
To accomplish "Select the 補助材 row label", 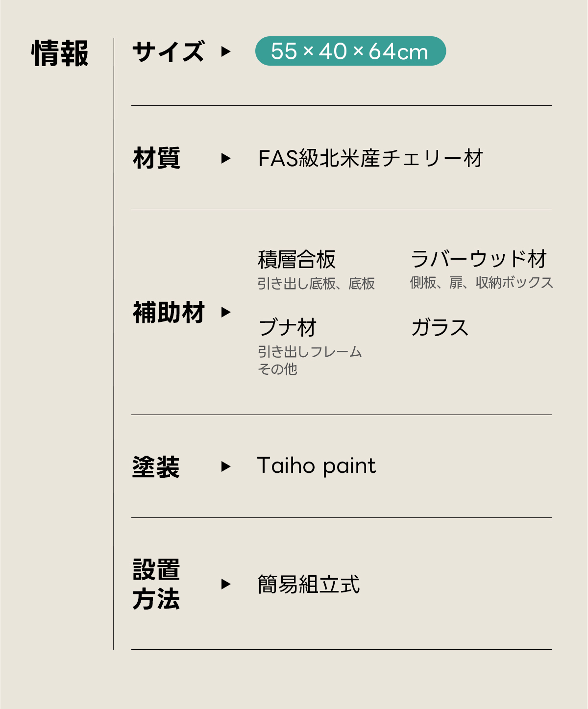I will point(168,312).
